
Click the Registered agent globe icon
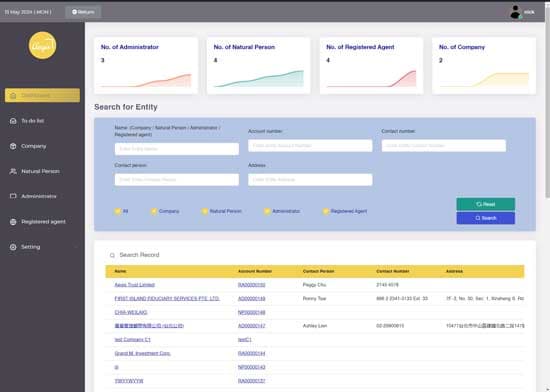(13, 222)
